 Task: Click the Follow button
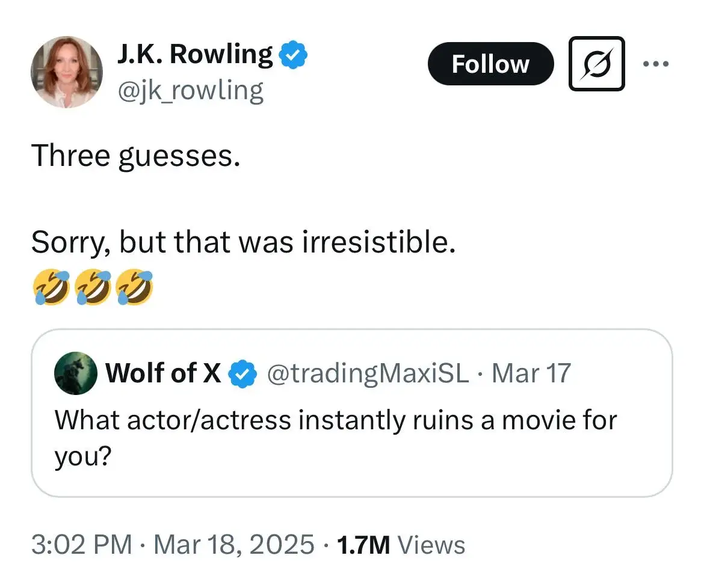click(490, 64)
